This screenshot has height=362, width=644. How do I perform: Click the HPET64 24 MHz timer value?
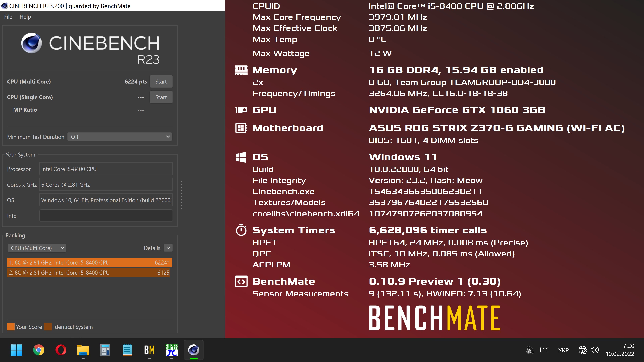coord(448,243)
